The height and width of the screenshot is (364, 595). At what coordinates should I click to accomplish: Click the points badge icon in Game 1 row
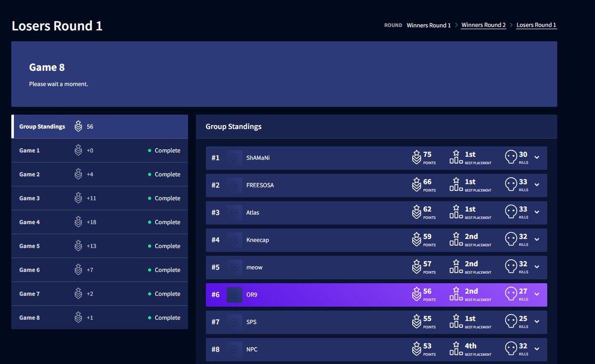(78, 150)
